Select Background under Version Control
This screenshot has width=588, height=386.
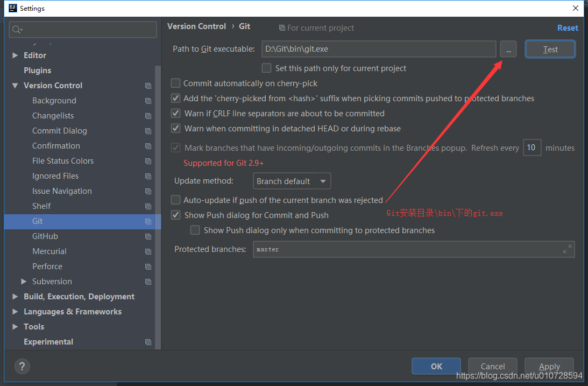[54, 101]
